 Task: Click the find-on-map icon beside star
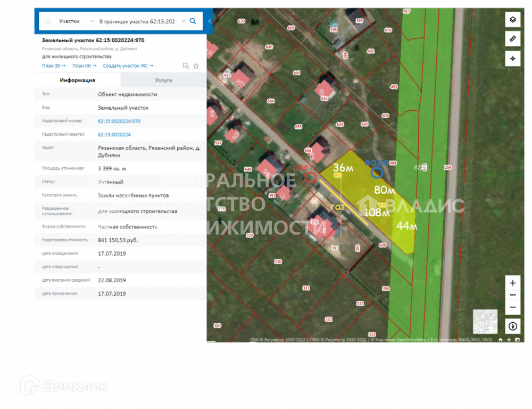[186, 66]
